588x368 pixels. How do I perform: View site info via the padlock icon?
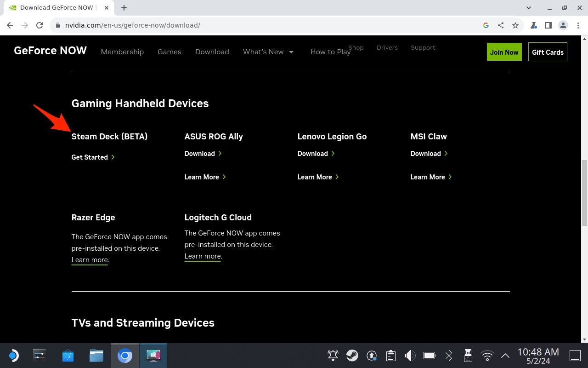point(58,25)
